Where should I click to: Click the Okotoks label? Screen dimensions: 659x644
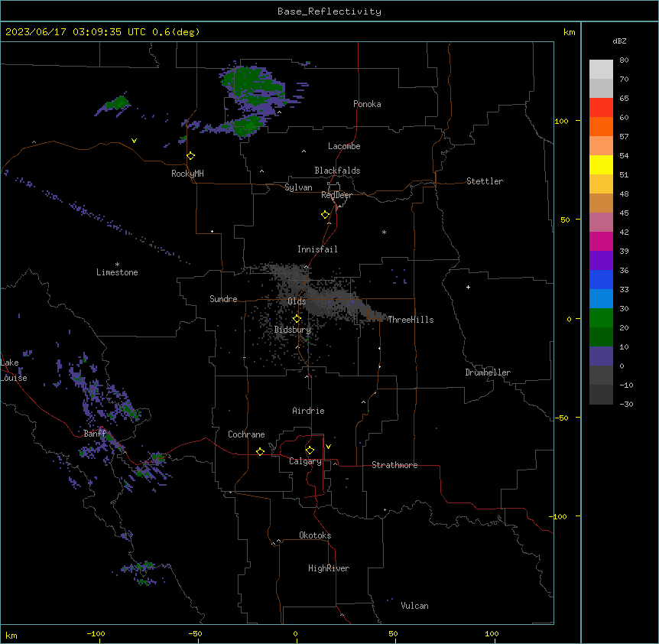[315, 535]
